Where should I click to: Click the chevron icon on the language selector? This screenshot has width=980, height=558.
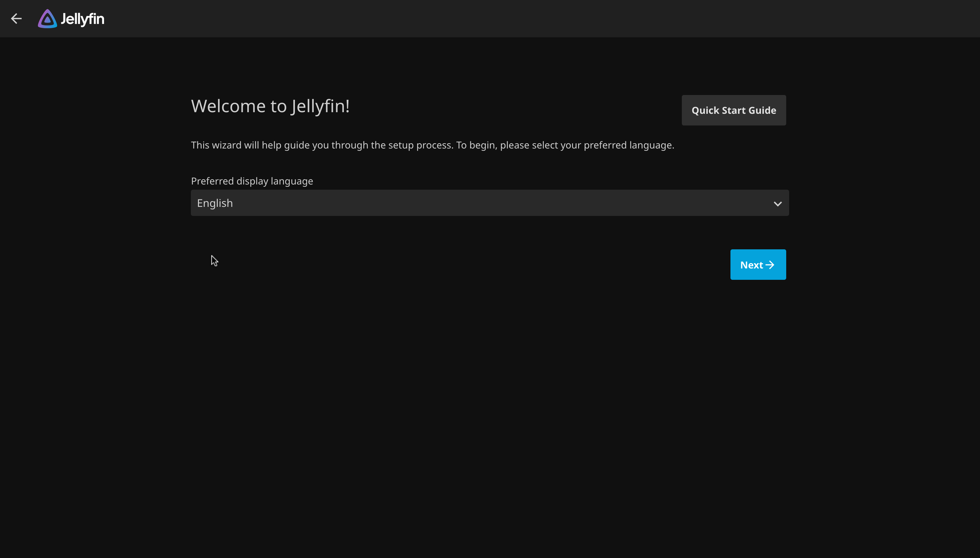tap(777, 203)
